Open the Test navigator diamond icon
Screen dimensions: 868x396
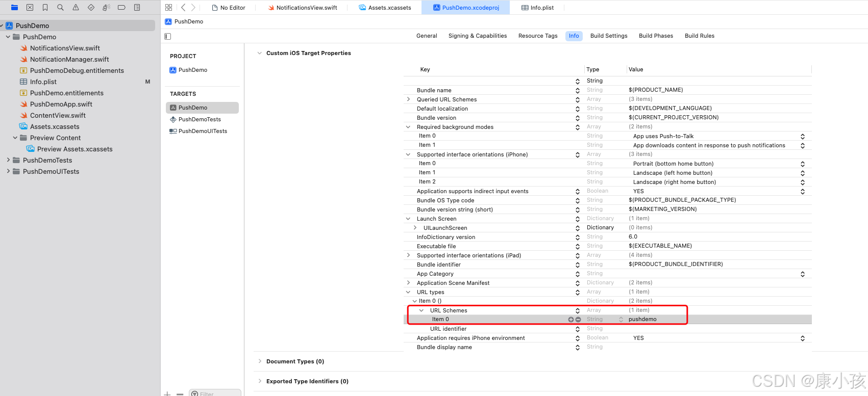[x=91, y=8]
